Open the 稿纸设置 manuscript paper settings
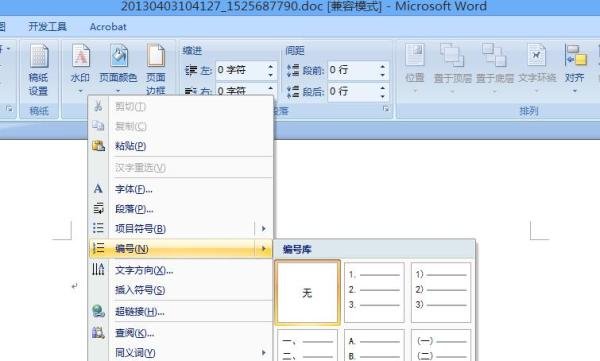Image resolution: width=600 pixels, height=361 pixels. click(39, 70)
